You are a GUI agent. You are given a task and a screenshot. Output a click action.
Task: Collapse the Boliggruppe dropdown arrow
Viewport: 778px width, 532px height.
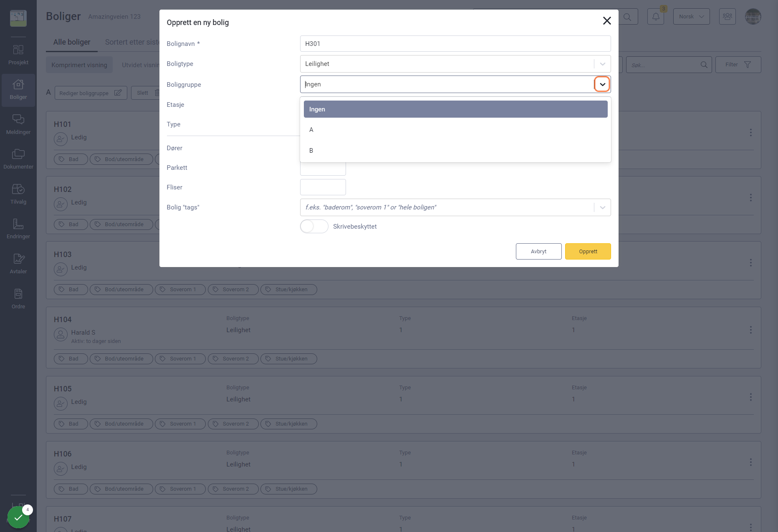pyautogui.click(x=602, y=84)
